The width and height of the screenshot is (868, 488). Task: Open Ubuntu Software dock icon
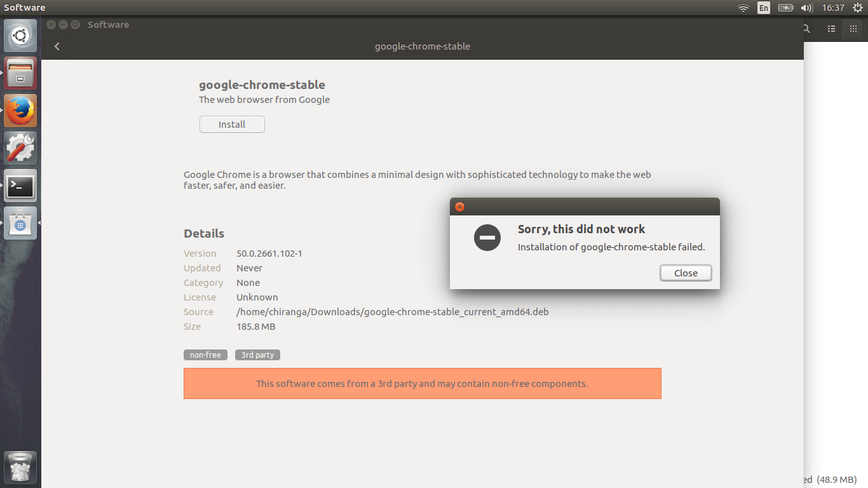click(x=20, y=223)
